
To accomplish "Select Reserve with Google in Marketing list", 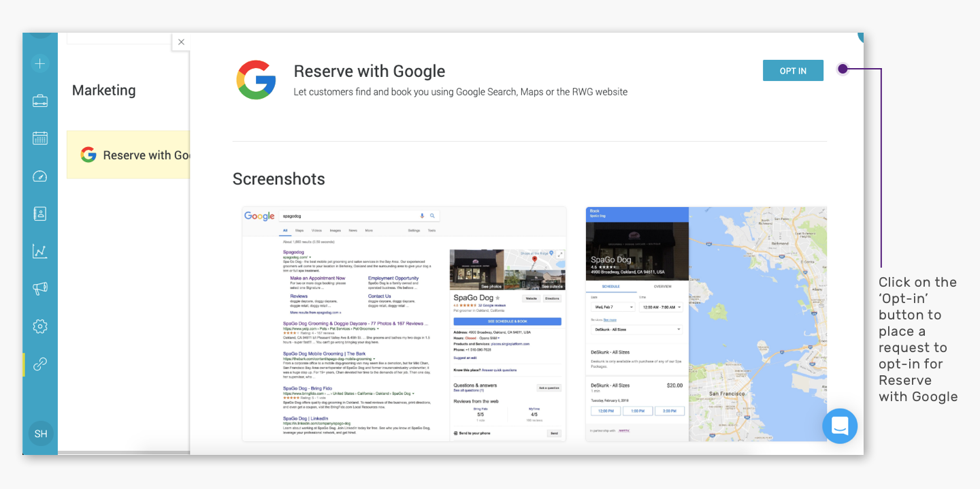I will point(128,155).
